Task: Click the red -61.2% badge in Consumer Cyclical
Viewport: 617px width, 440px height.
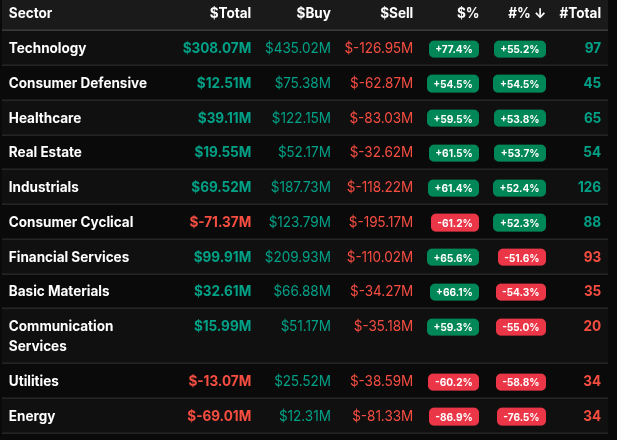Action: coord(452,222)
